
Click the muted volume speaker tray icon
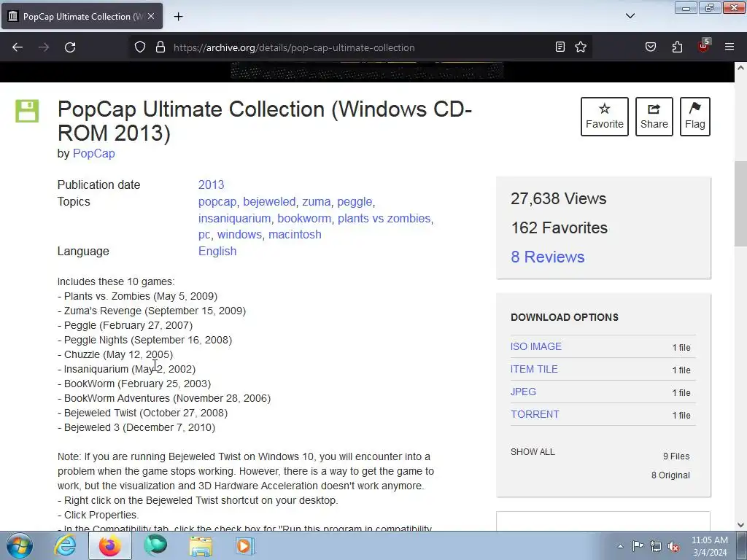[x=673, y=546]
